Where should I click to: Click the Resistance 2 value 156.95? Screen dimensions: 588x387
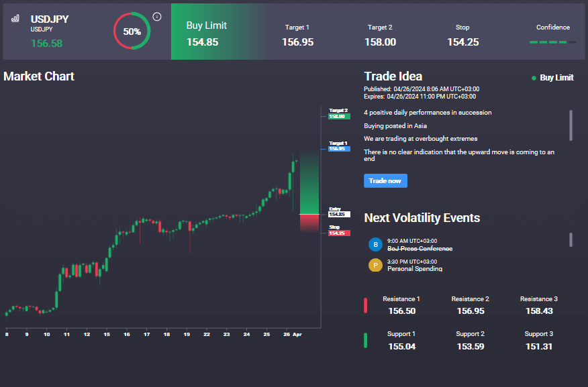point(471,311)
